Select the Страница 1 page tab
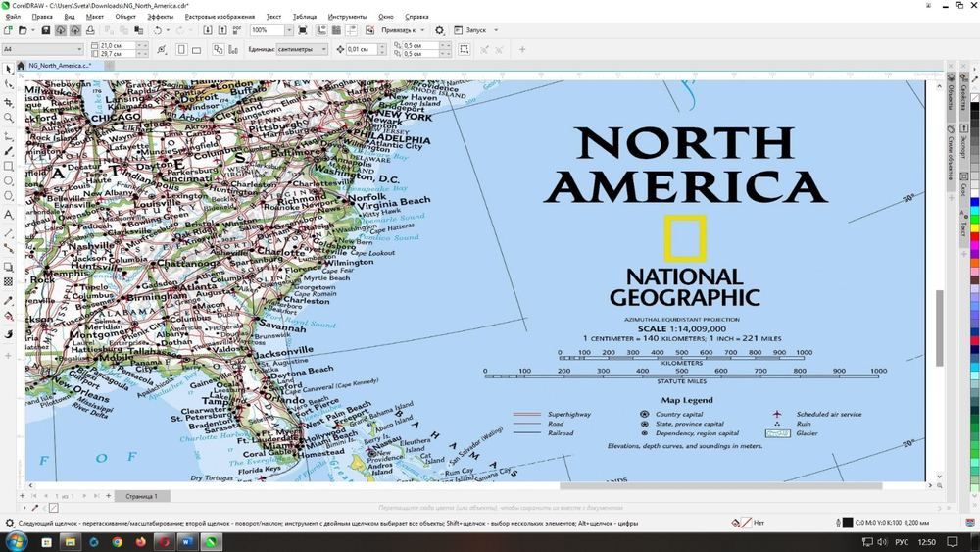This screenshot has height=552, width=980. tap(142, 496)
